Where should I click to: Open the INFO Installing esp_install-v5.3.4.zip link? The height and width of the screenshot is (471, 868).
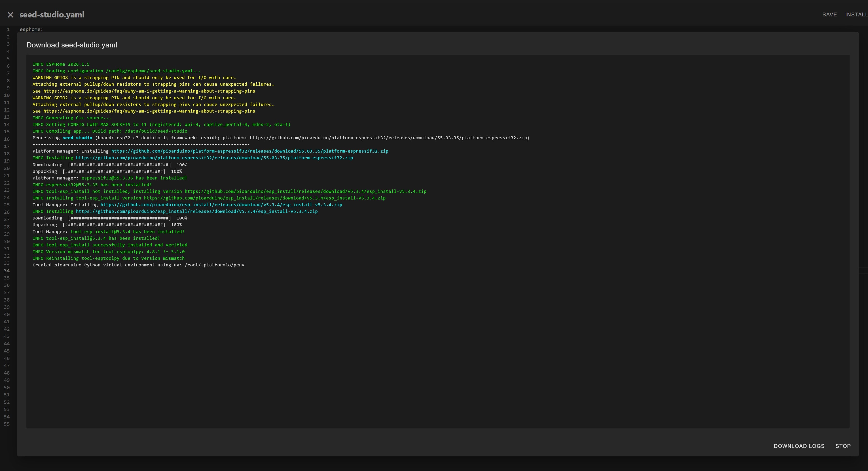point(197,211)
